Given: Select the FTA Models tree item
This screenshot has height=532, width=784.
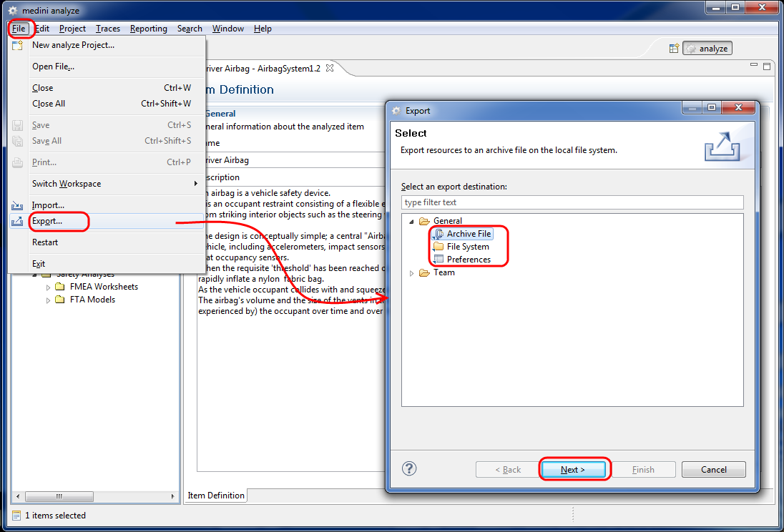Looking at the screenshot, I should click(92, 300).
